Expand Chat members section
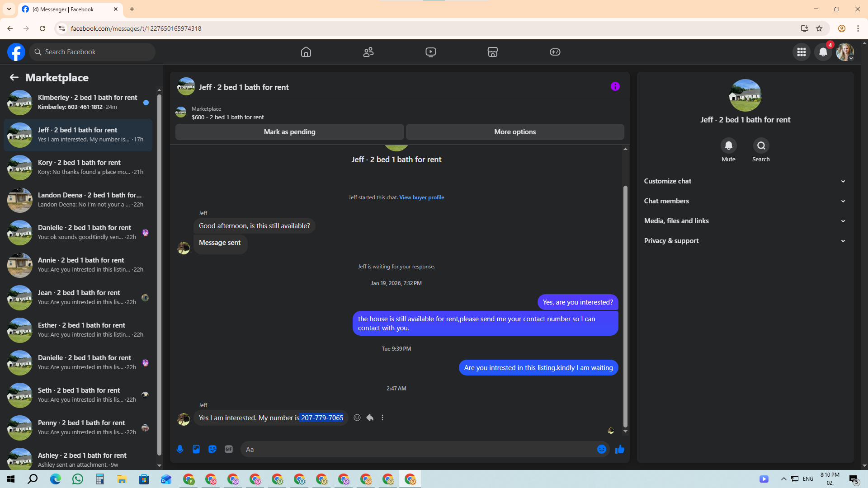Image resolution: width=868 pixels, height=488 pixels. pos(745,201)
